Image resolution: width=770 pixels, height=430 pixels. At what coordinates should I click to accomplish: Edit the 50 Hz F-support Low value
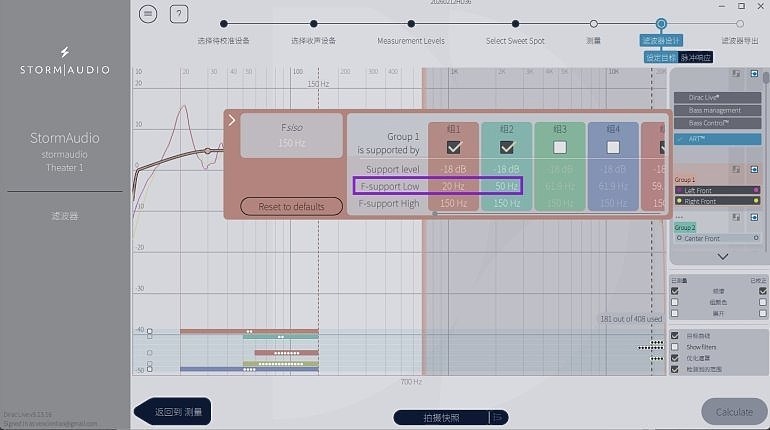point(506,187)
